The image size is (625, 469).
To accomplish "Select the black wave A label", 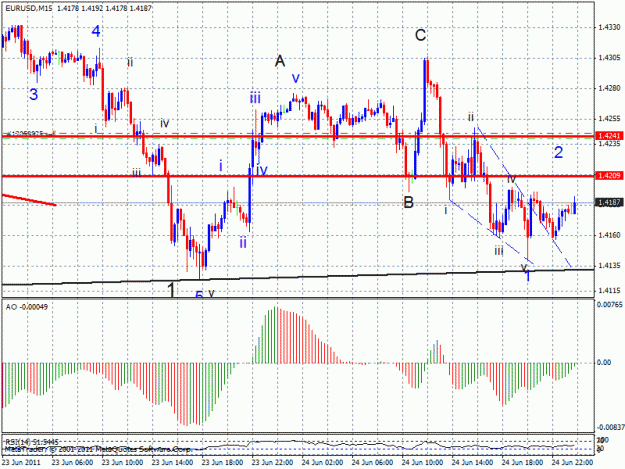I will point(280,61).
